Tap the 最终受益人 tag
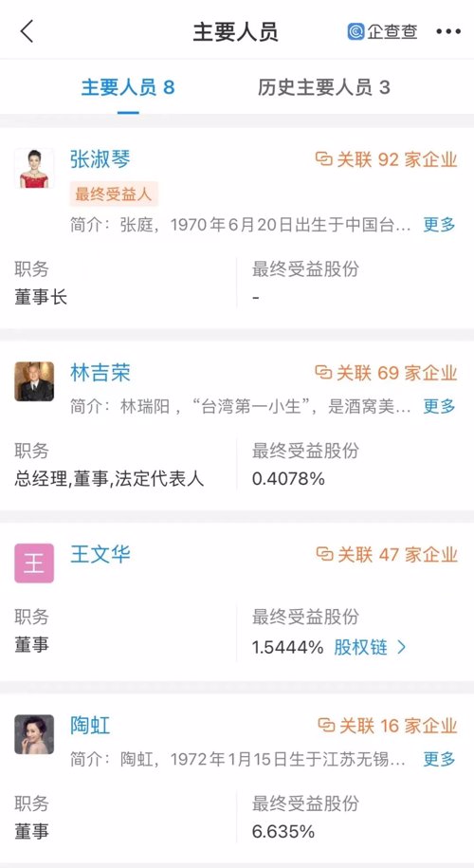This screenshot has height=868, width=474. click(114, 194)
